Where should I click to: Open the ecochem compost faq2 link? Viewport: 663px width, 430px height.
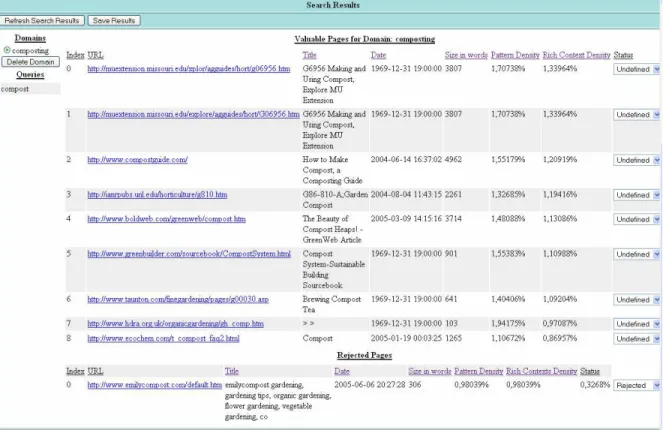163,338
